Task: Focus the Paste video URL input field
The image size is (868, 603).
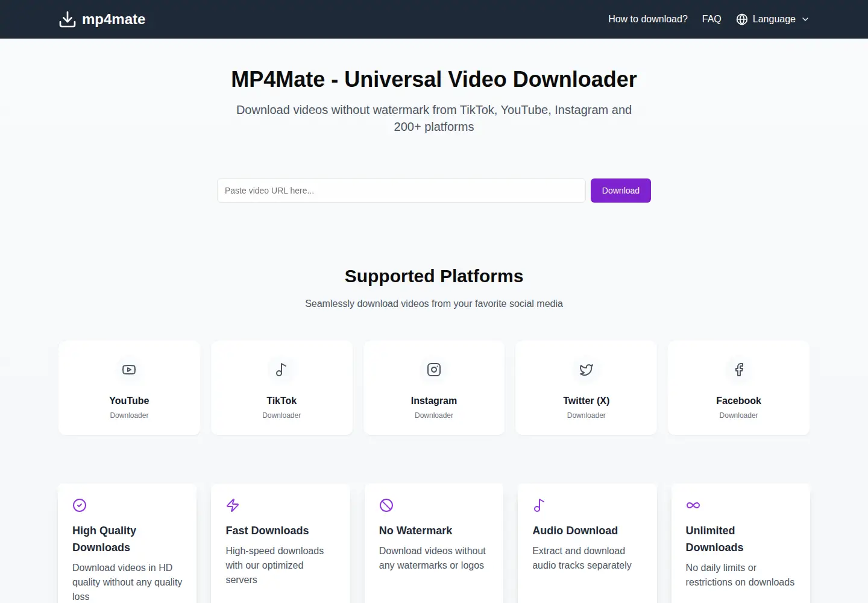Action: 401,191
